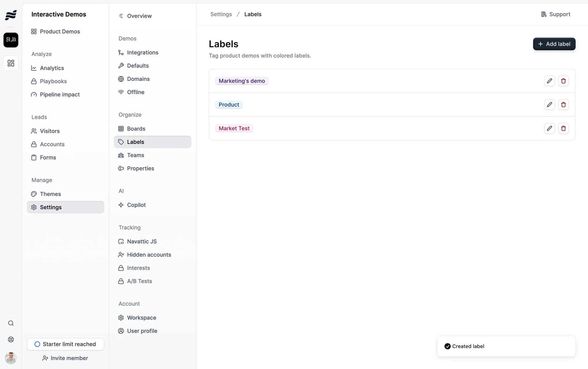Navigate to Boards section

coord(136,129)
